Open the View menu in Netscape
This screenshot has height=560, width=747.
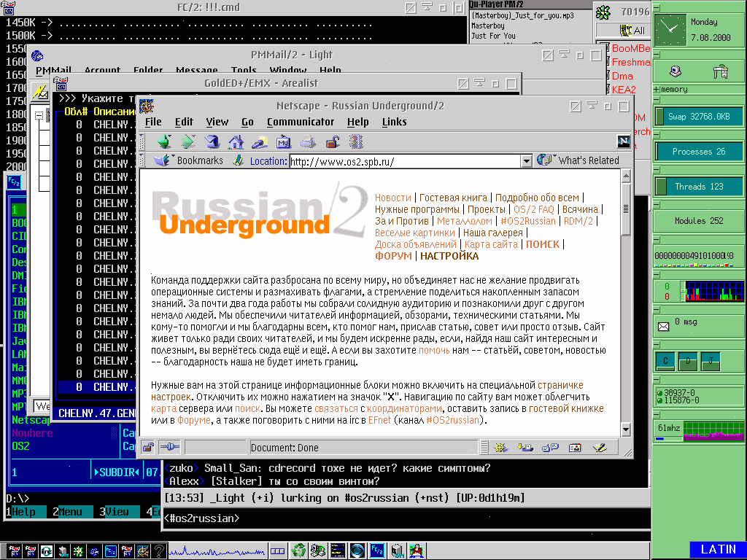(x=217, y=122)
